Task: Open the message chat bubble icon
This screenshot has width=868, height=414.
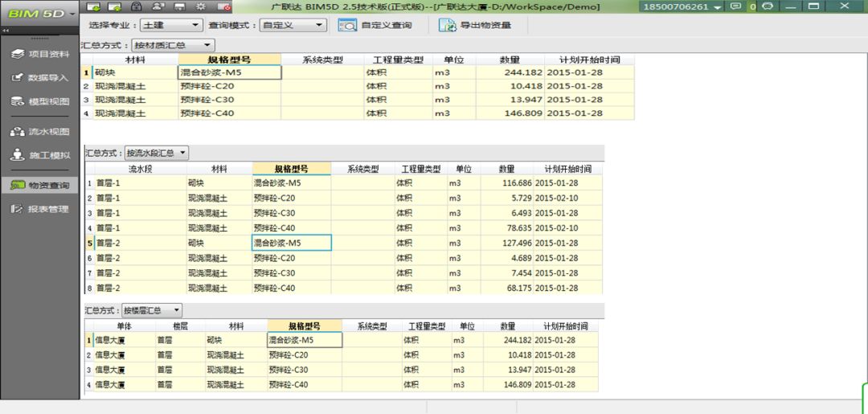Action: [x=735, y=6]
